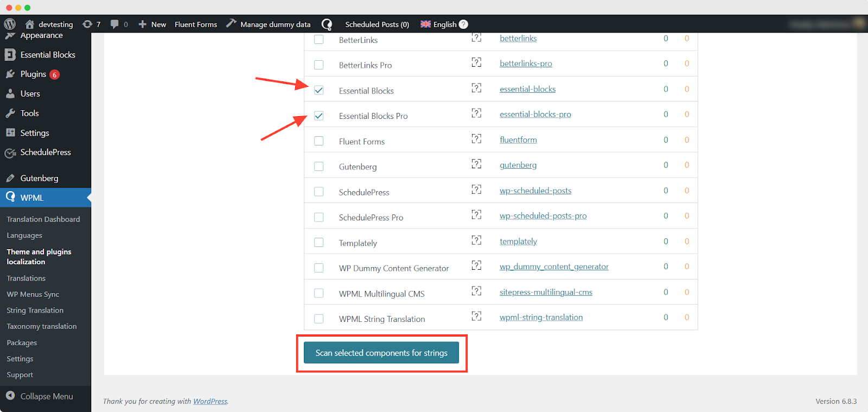Click the scan icon in Gutenberg row

pos(476,164)
